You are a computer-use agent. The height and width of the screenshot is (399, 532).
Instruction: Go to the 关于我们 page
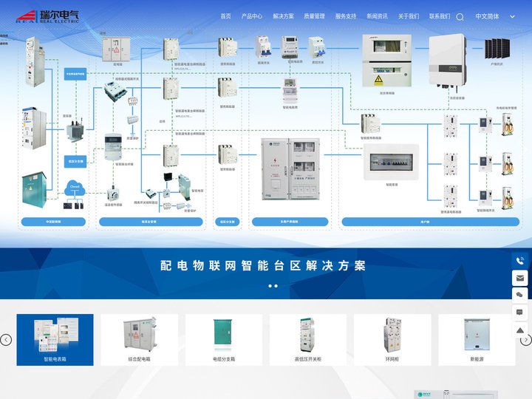[x=409, y=16]
